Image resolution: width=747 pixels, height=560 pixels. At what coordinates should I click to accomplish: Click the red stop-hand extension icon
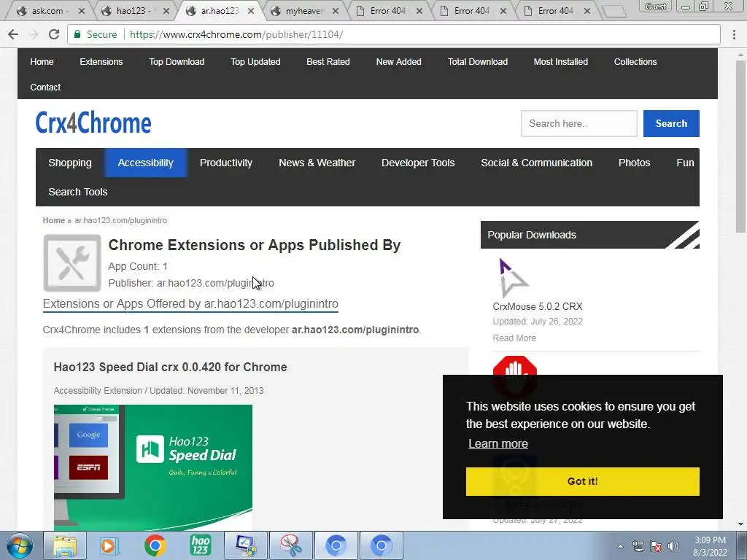514,366
